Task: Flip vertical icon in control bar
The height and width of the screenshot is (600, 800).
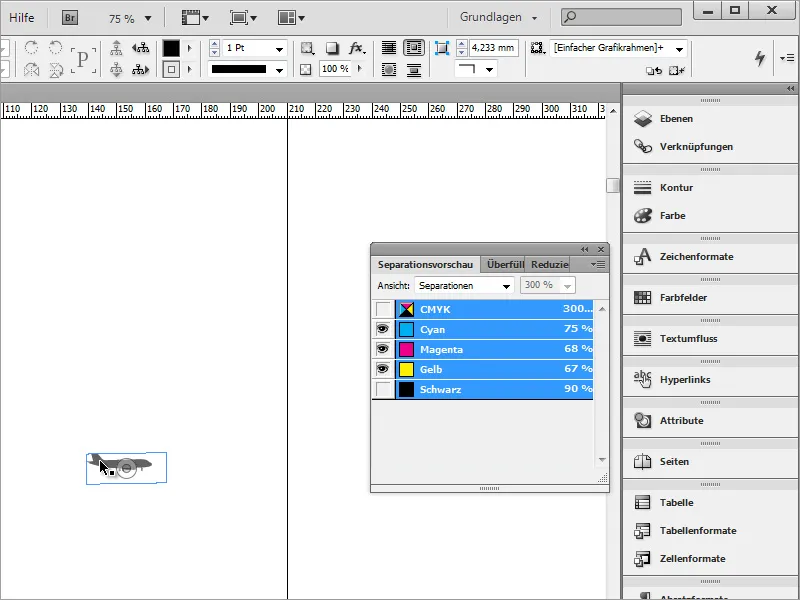Action: pyautogui.click(x=56, y=69)
